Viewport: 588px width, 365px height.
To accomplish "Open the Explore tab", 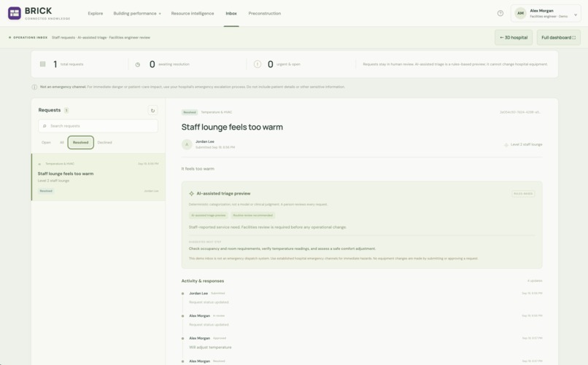I will click(96, 13).
